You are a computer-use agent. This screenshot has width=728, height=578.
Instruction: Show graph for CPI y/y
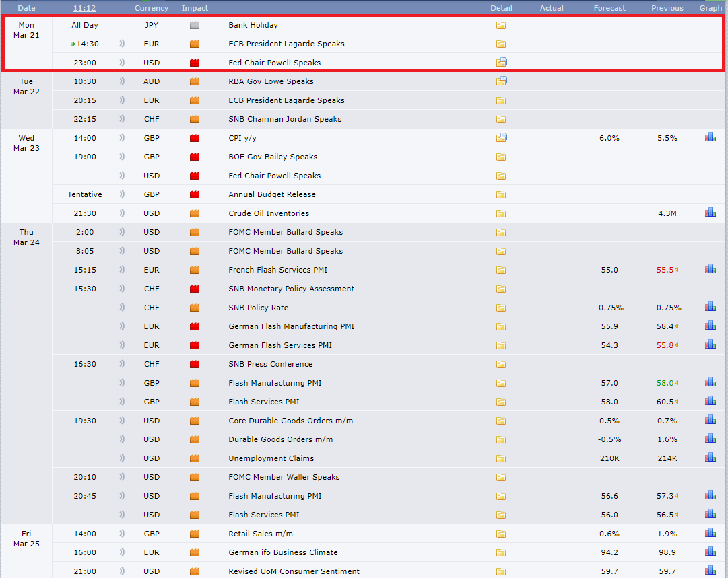click(710, 137)
